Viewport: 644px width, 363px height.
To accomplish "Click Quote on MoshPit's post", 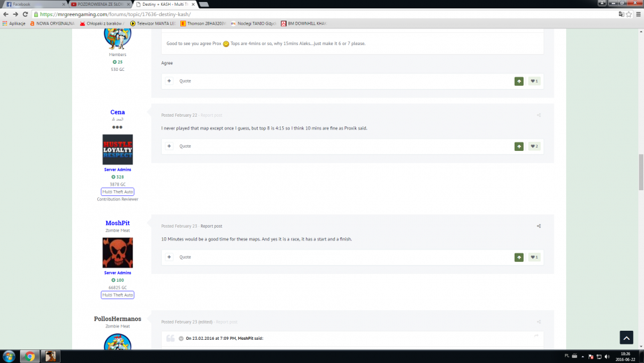I will pos(185,257).
